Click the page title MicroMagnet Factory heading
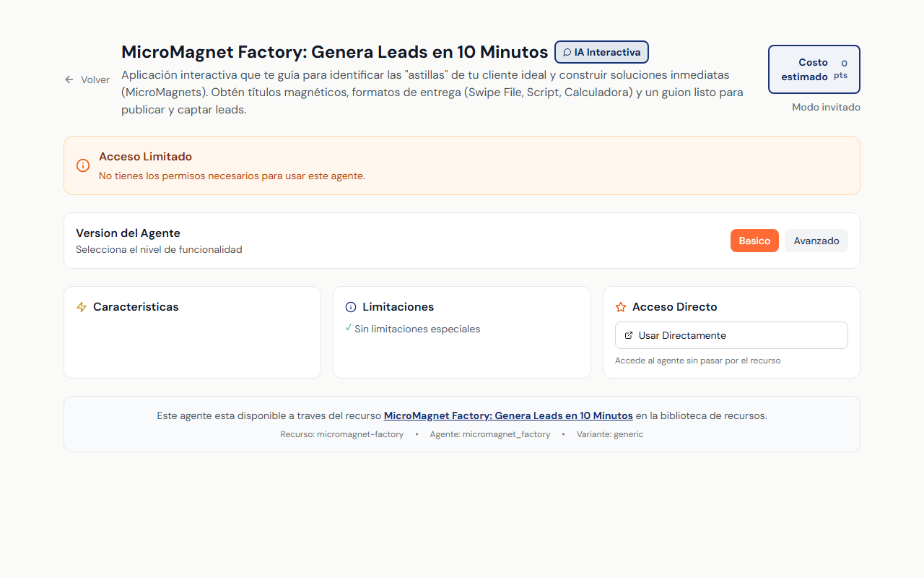The width and height of the screenshot is (924, 578). [335, 52]
